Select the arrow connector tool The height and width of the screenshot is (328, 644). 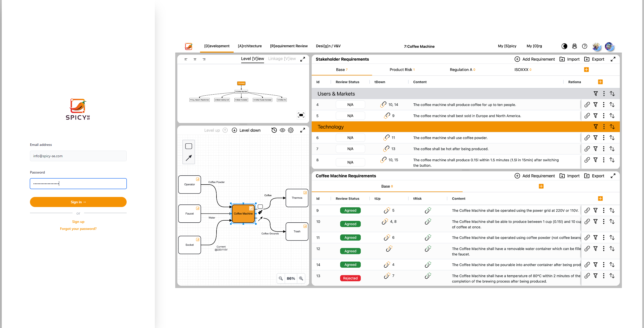click(x=189, y=158)
